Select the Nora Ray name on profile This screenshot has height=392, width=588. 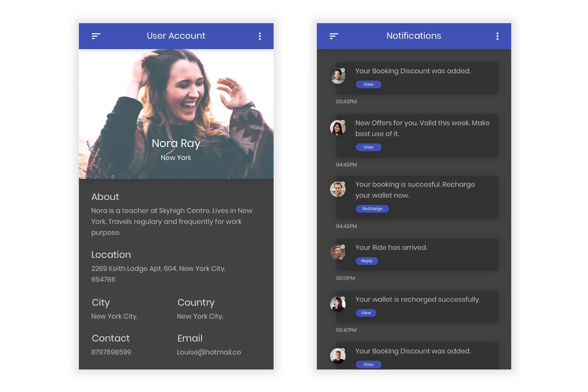[176, 143]
